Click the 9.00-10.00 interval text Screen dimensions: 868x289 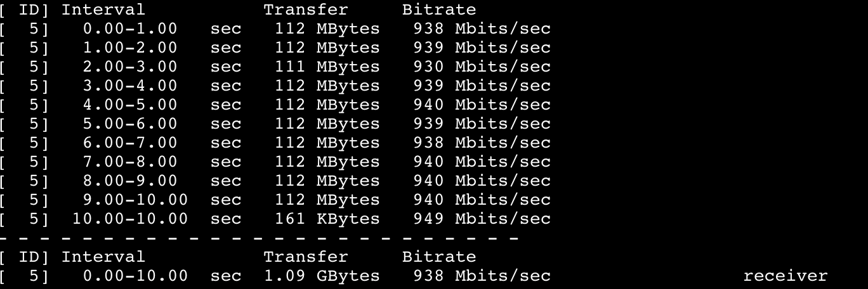135,200
